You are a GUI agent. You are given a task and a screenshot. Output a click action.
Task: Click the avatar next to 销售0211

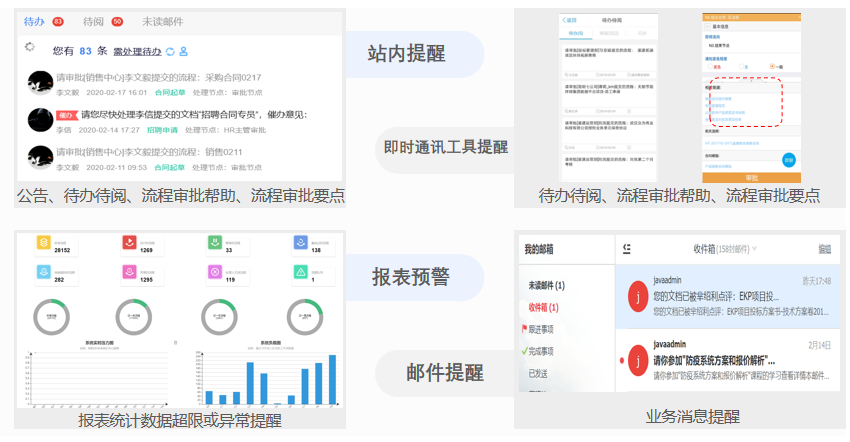click(x=40, y=157)
